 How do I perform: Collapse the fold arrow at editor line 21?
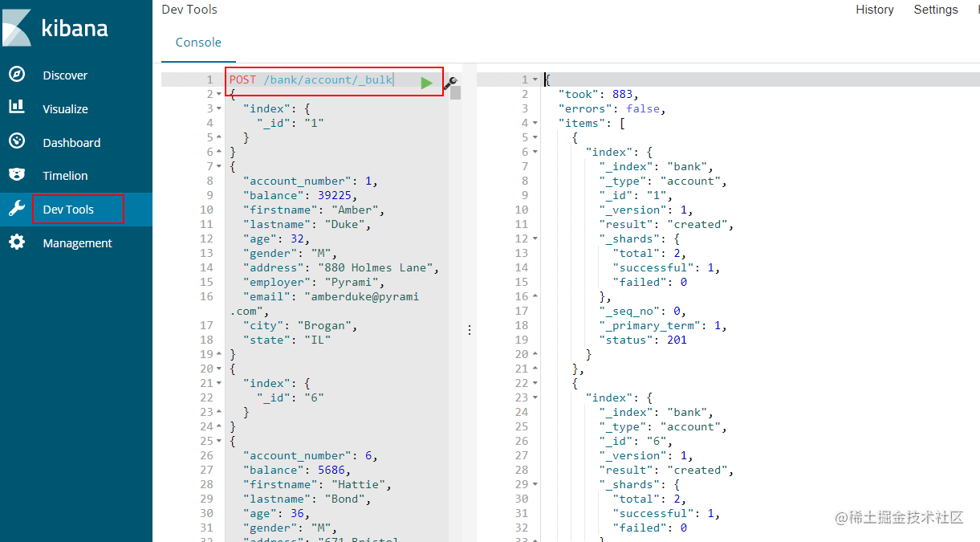coord(221,384)
